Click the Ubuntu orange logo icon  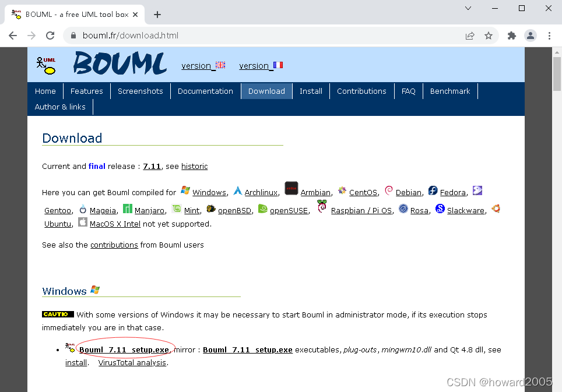[496, 209]
